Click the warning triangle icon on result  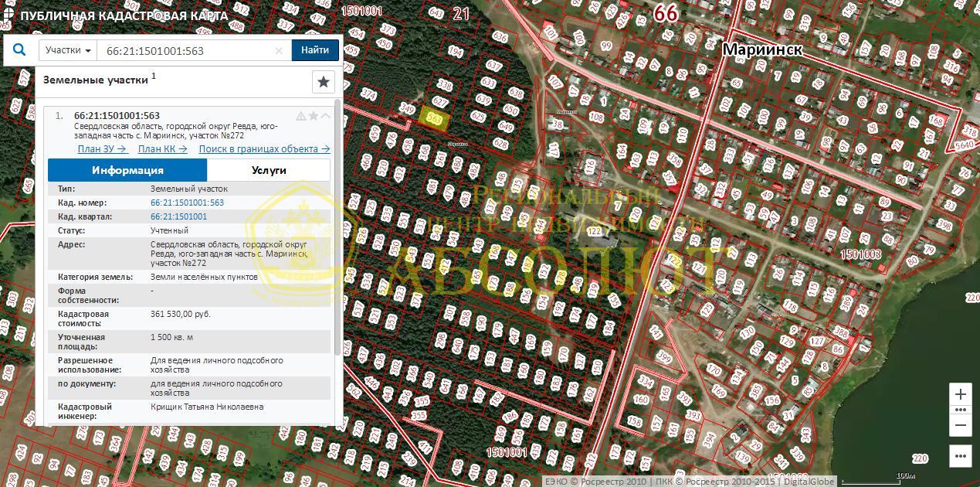pyautogui.click(x=301, y=116)
